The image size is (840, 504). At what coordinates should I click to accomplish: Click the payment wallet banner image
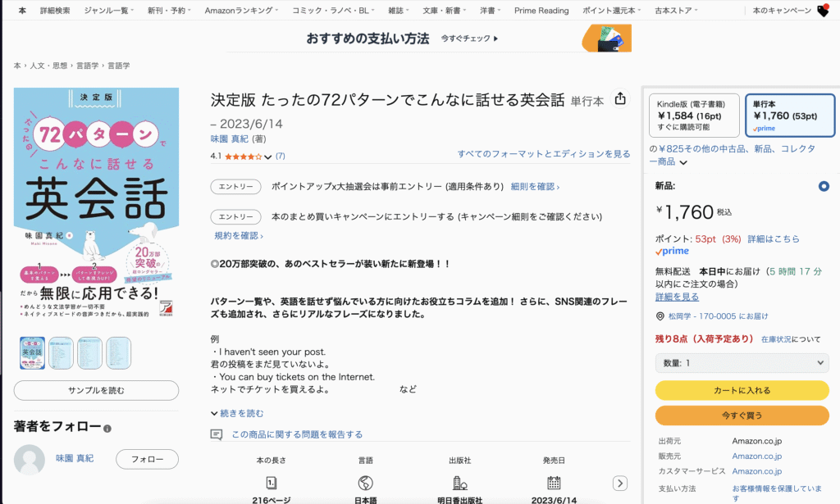(x=607, y=39)
